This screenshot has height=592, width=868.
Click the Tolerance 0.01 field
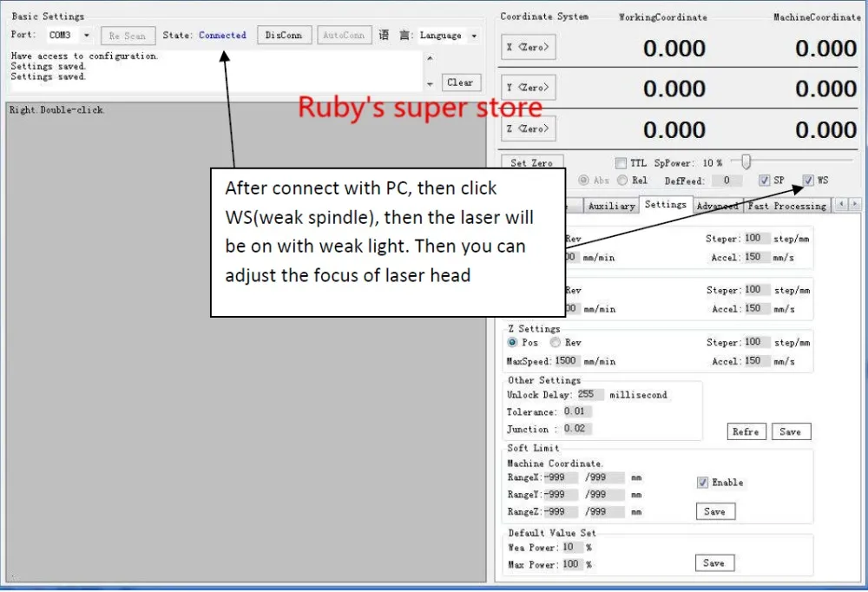pyautogui.click(x=577, y=411)
